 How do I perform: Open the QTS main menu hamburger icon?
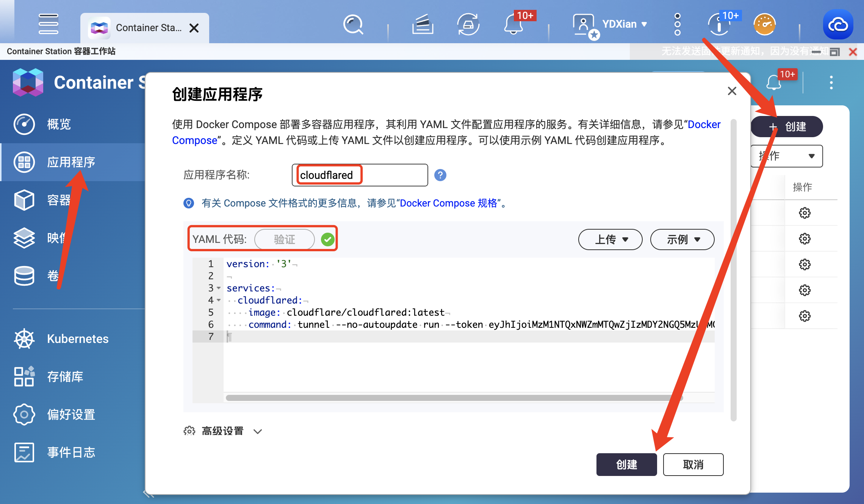[49, 24]
